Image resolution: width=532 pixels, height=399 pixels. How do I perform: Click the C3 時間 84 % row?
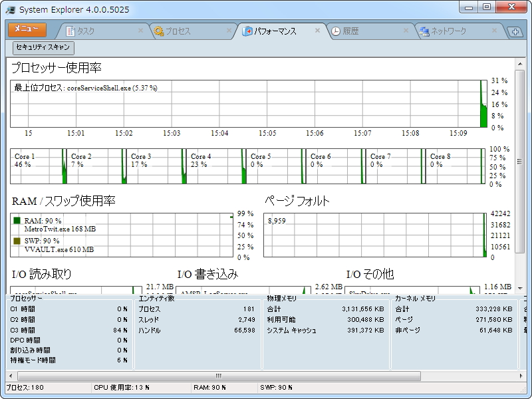point(69,330)
